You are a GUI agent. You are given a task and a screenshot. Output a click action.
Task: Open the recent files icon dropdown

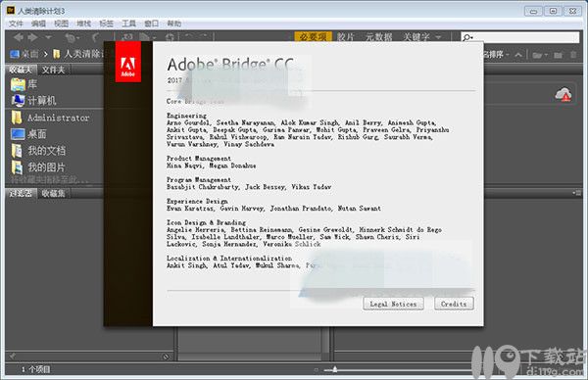[72, 37]
